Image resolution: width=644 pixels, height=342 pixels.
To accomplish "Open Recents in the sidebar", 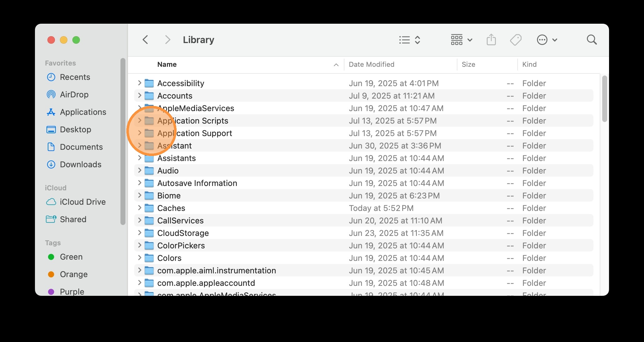I will click(x=68, y=77).
